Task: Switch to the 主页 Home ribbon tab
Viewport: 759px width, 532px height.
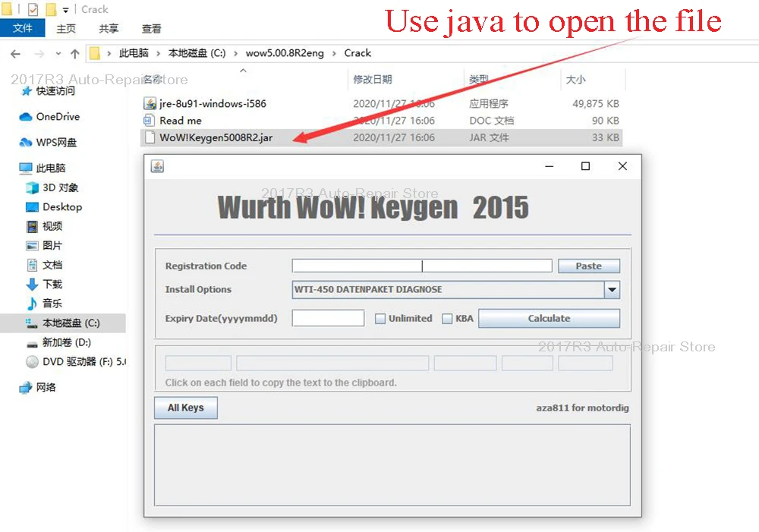Action: 66,29
